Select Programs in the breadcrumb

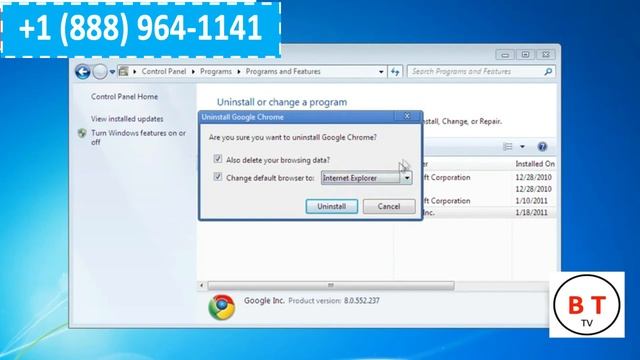tap(216, 71)
